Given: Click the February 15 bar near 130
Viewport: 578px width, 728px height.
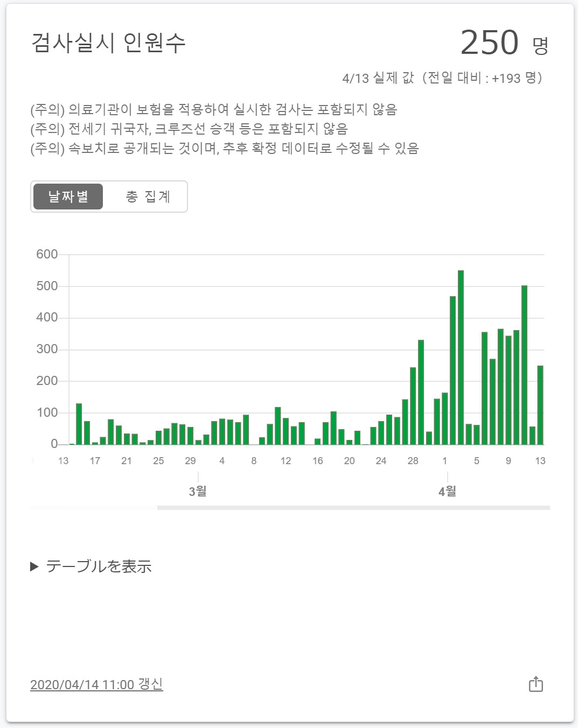Looking at the screenshot, I should point(79,424).
